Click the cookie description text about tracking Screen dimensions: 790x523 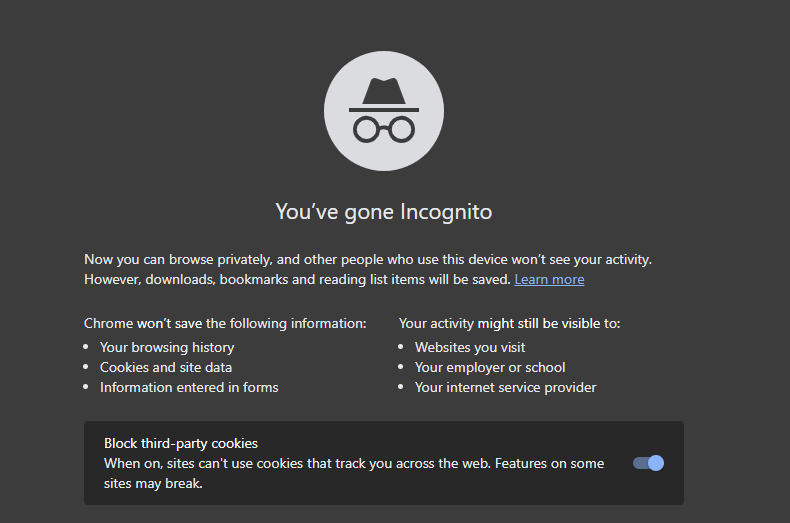click(x=354, y=473)
